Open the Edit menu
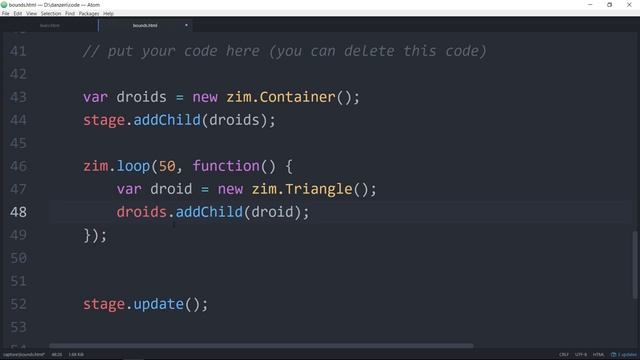Image resolution: width=640 pixels, height=360 pixels. click(18, 13)
